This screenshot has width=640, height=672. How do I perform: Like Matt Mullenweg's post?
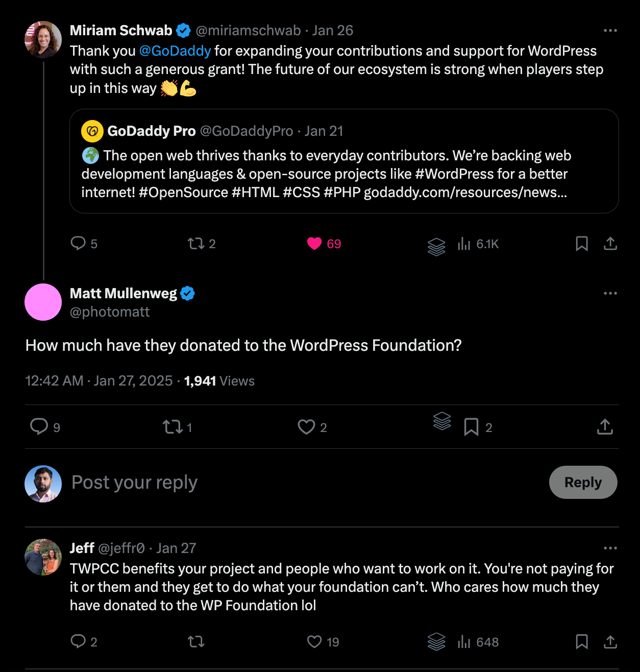click(306, 427)
